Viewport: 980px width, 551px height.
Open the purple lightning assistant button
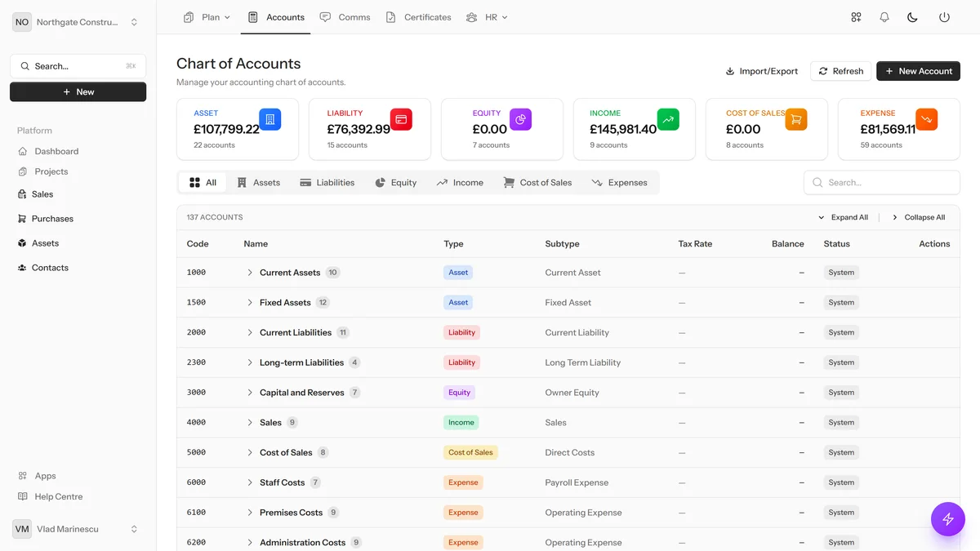948,518
